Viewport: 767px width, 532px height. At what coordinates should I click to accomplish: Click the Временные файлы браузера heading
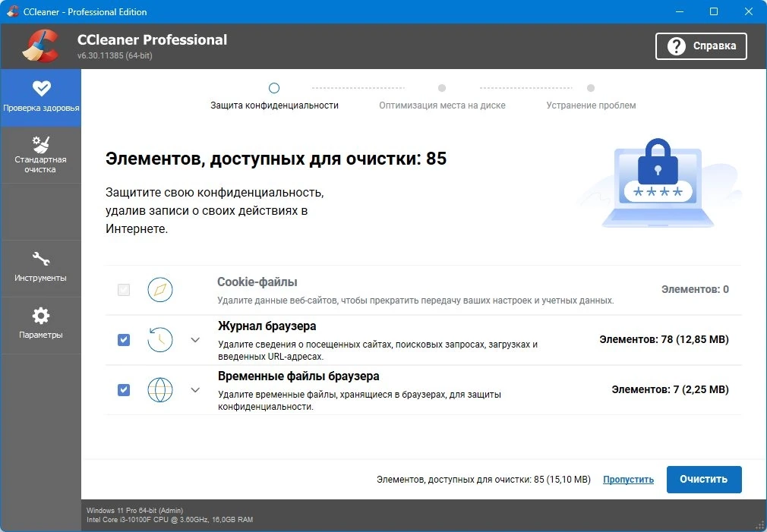298,376
